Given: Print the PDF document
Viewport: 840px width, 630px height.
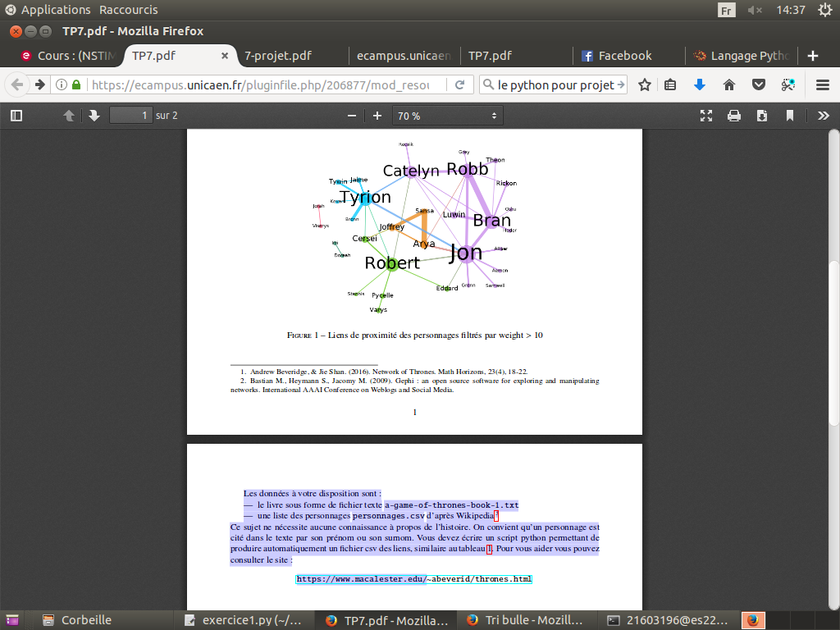Looking at the screenshot, I should [x=734, y=116].
